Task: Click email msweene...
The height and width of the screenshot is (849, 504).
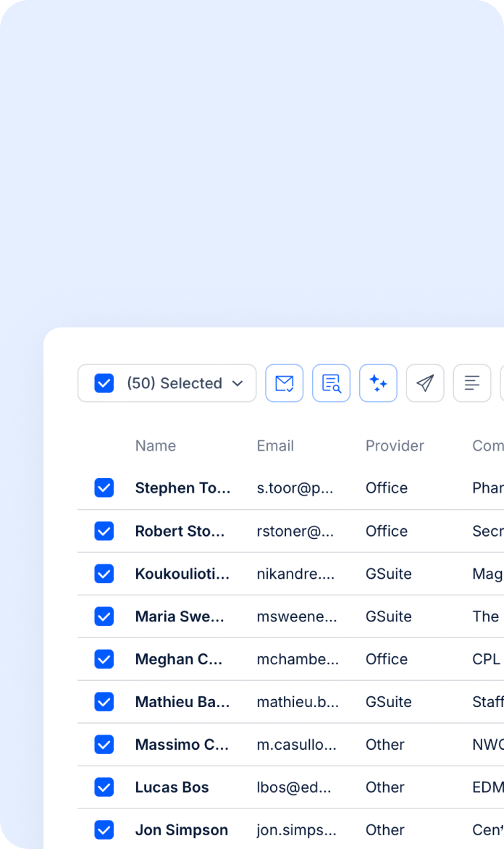Action: 297,616
